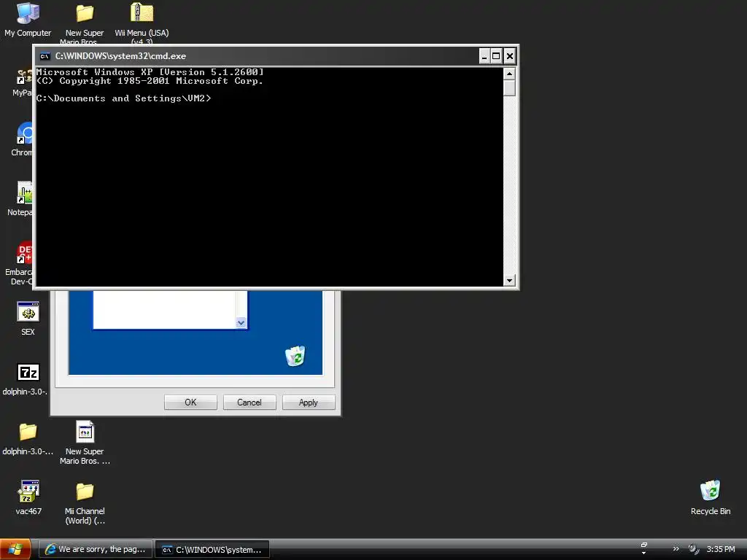Click the 'Microsoft Windows XP [Version 5.1.2600]' line
Image resolution: width=747 pixels, height=560 pixels.
[x=150, y=72]
